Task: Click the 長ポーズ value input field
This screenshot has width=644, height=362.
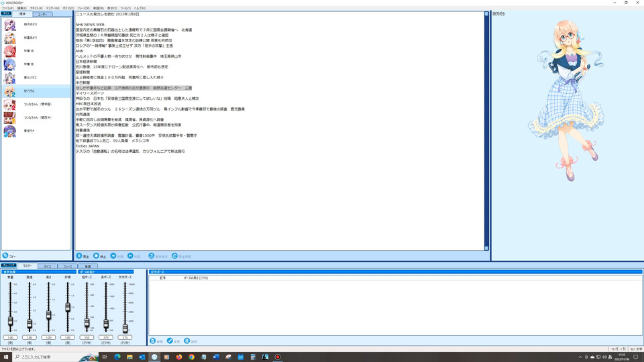Action: [x=106, y=337]
